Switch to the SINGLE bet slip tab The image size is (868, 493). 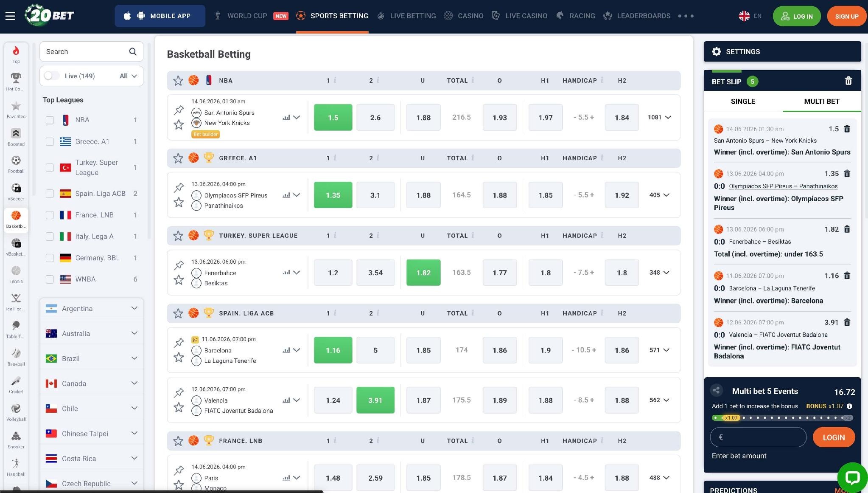743,101
